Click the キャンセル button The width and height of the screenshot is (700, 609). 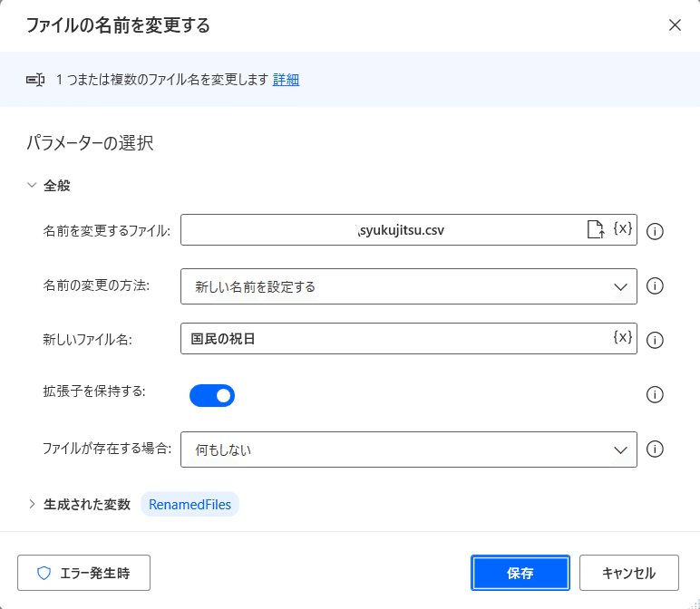629,573
